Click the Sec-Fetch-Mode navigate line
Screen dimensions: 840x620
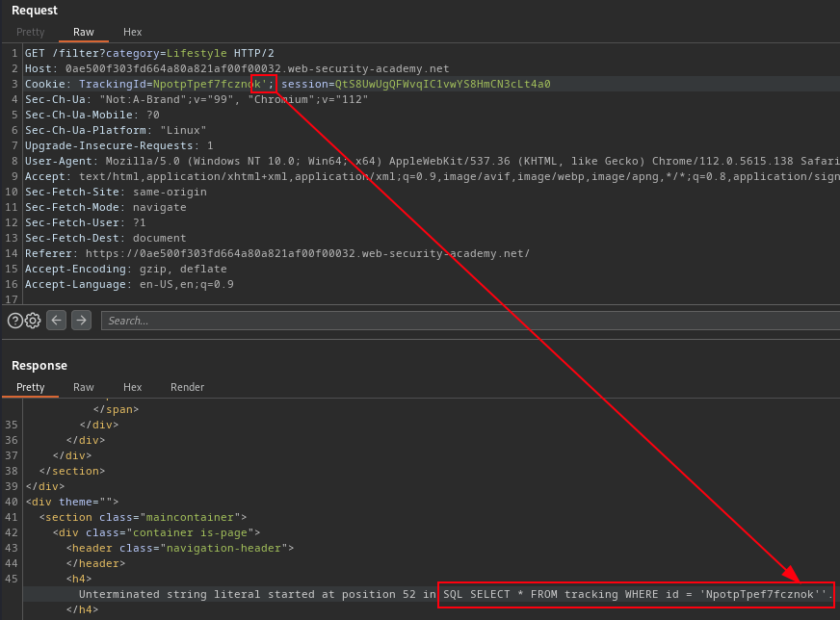click(x=106, y=207)
